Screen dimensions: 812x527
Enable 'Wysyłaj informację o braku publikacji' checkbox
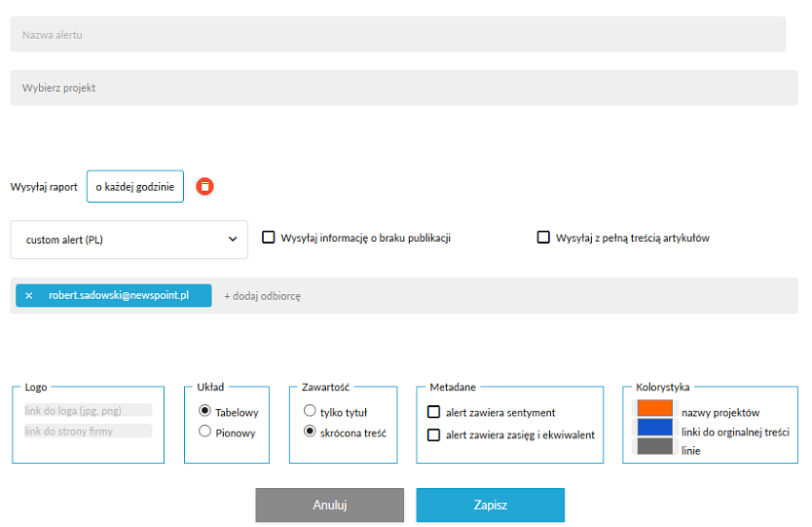[x=269, y=237]
